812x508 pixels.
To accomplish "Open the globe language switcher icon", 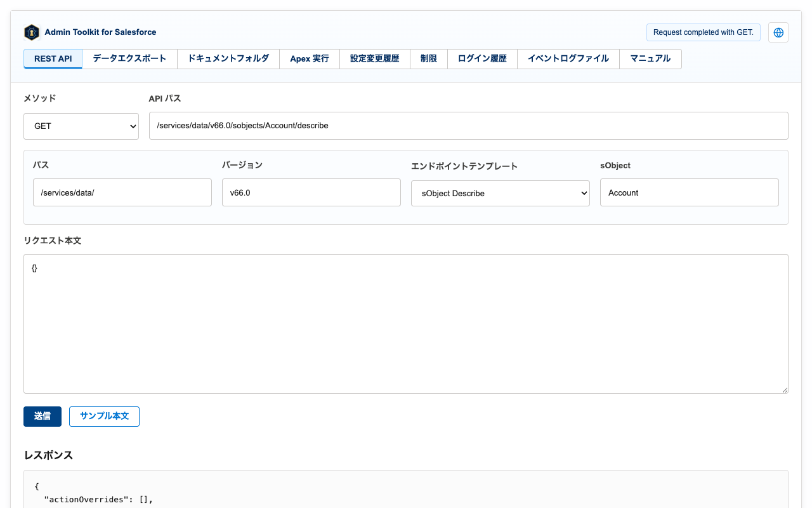I will 778,32.
